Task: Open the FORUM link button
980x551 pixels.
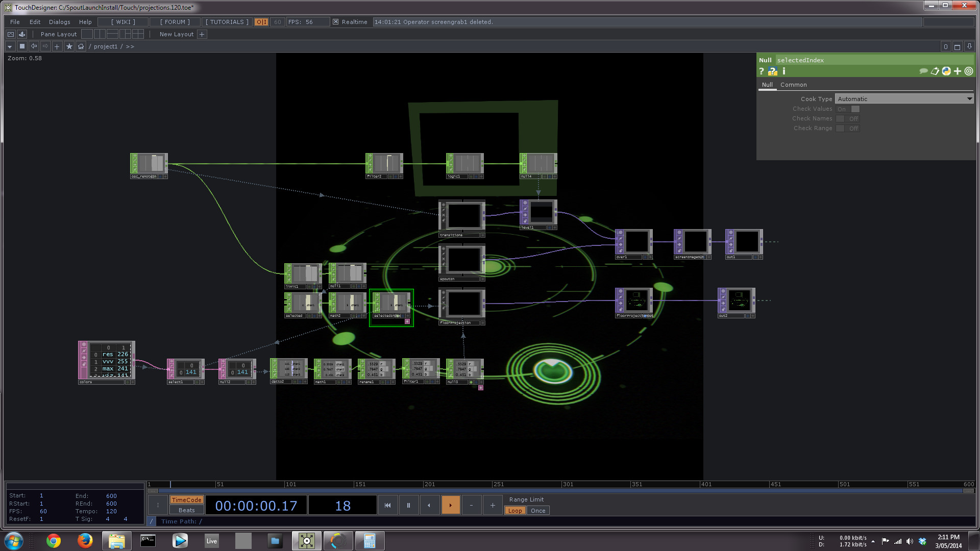Action: tap(175, 22)
